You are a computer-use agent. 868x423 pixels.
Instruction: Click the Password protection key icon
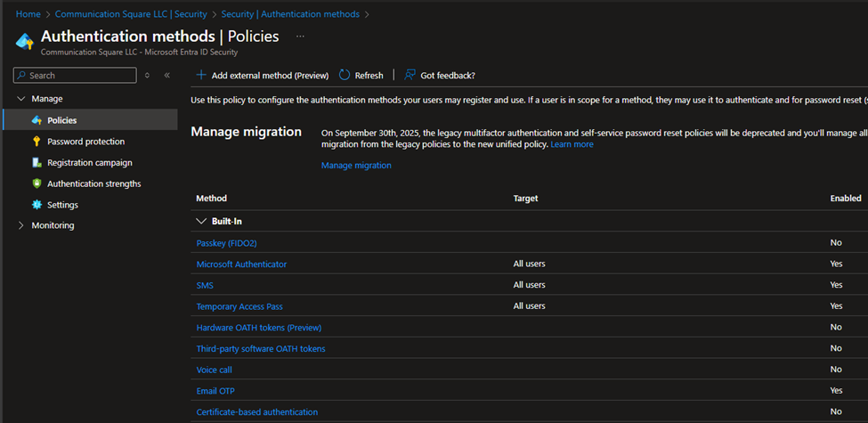click(37, 142)
